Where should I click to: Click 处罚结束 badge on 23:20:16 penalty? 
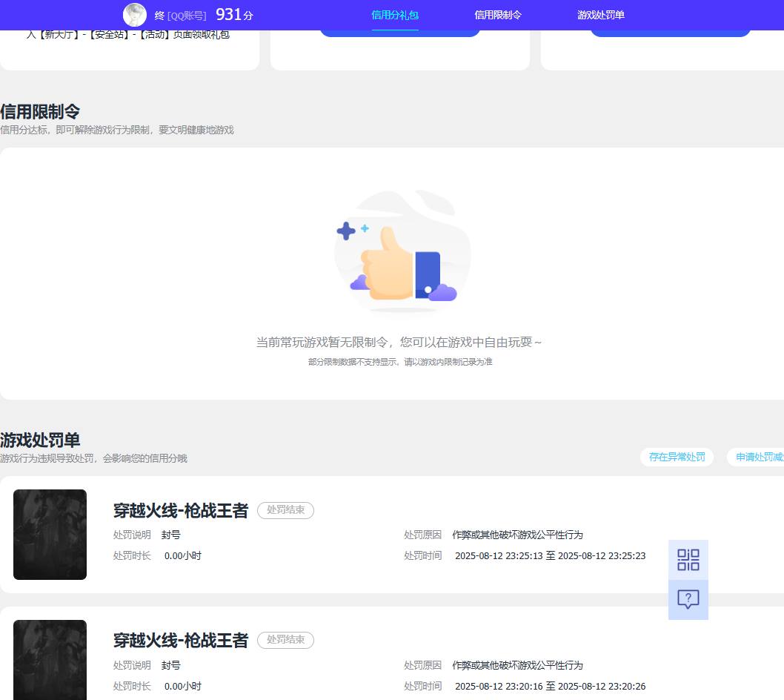285,639
